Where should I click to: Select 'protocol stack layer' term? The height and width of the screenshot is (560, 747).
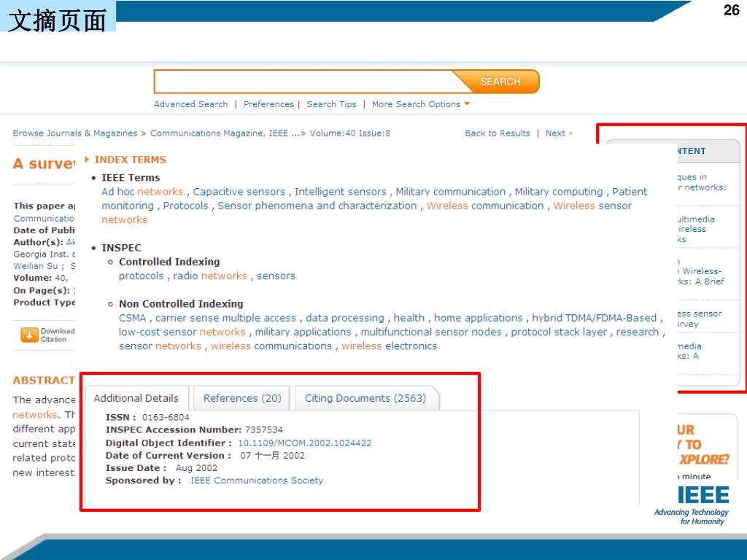click(559, 332)
